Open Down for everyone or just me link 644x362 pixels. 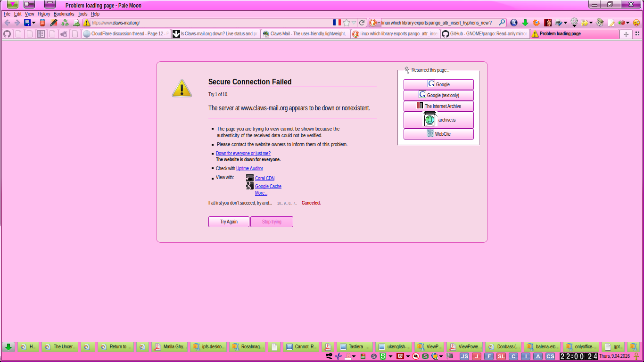(x=243, y=154)
